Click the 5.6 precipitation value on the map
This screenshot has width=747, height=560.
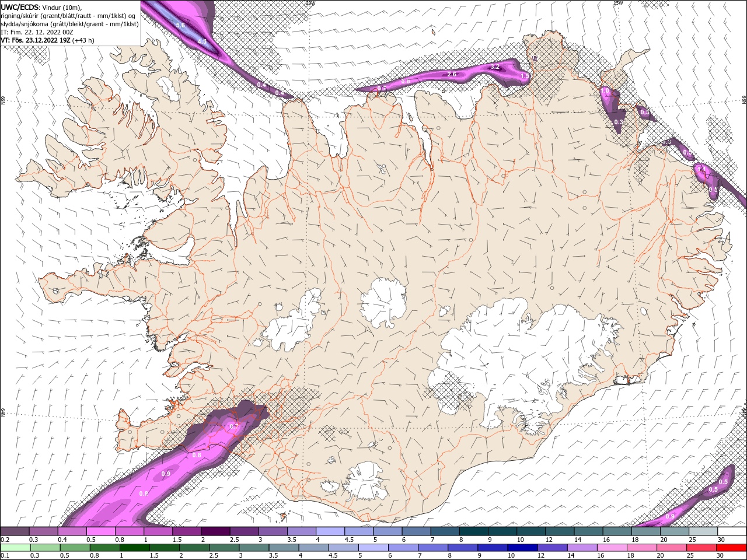point(180,25)
